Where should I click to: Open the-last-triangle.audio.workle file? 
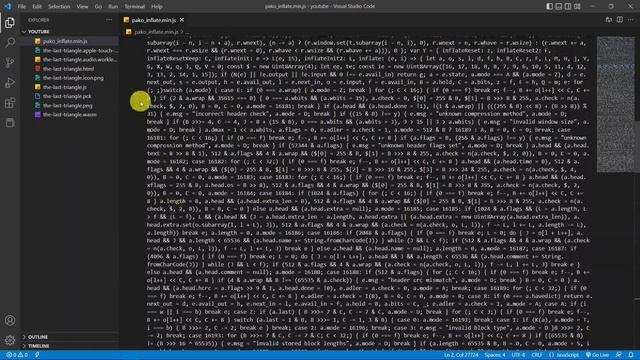pos(70,60)
